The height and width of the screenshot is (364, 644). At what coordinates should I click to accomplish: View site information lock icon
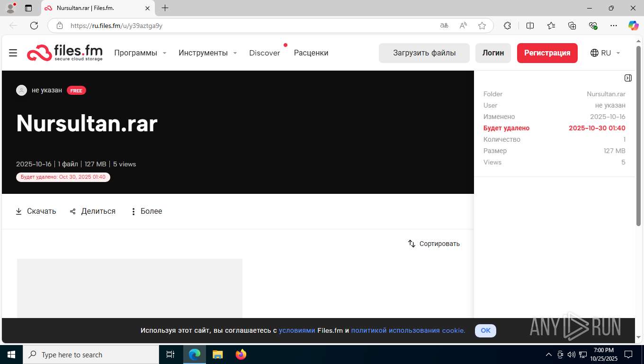pos(60,26)
